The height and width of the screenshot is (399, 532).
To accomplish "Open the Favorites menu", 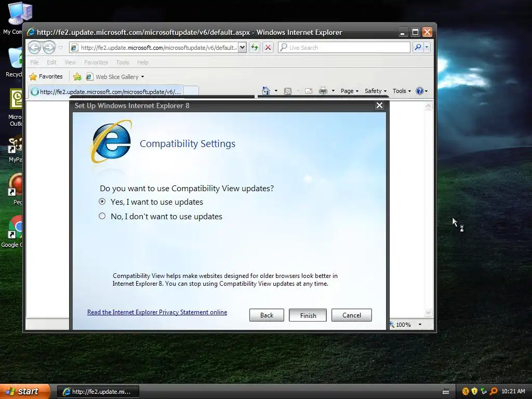I will (x=96, y=62).
